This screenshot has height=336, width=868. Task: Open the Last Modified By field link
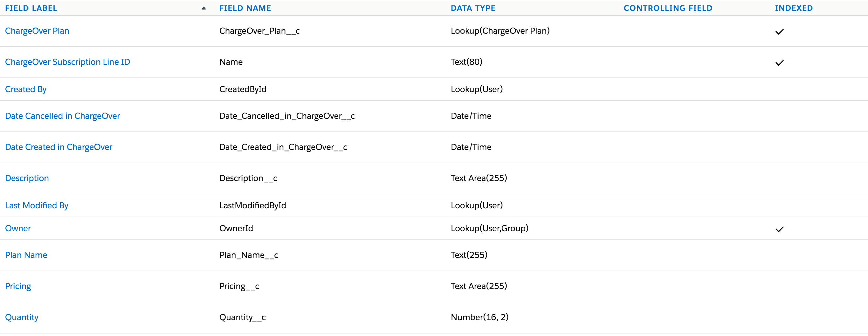pos(37,205)
